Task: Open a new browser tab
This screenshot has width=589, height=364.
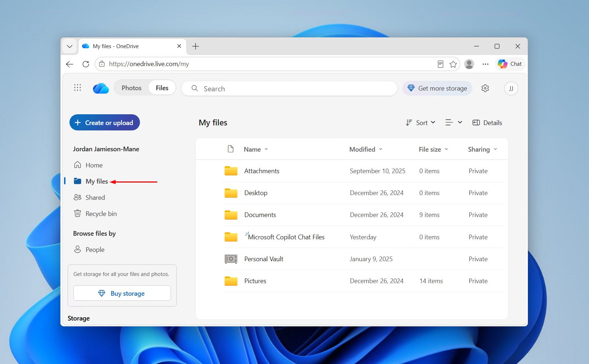Action: coord(195,46)
